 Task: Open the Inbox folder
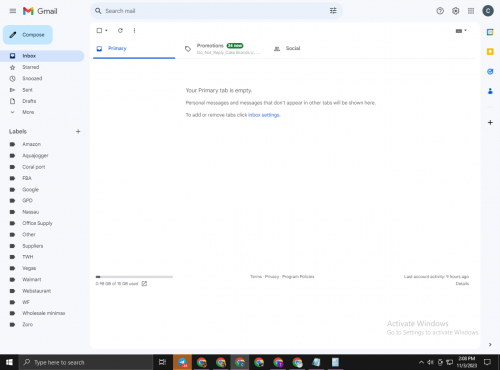(x=42, y=56)
